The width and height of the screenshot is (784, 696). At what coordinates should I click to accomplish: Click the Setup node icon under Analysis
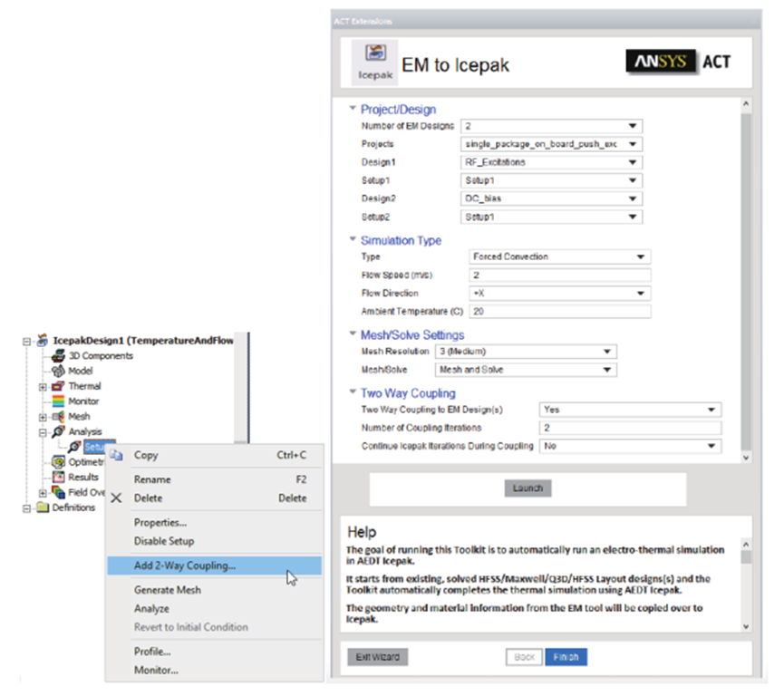pos(74,447)
